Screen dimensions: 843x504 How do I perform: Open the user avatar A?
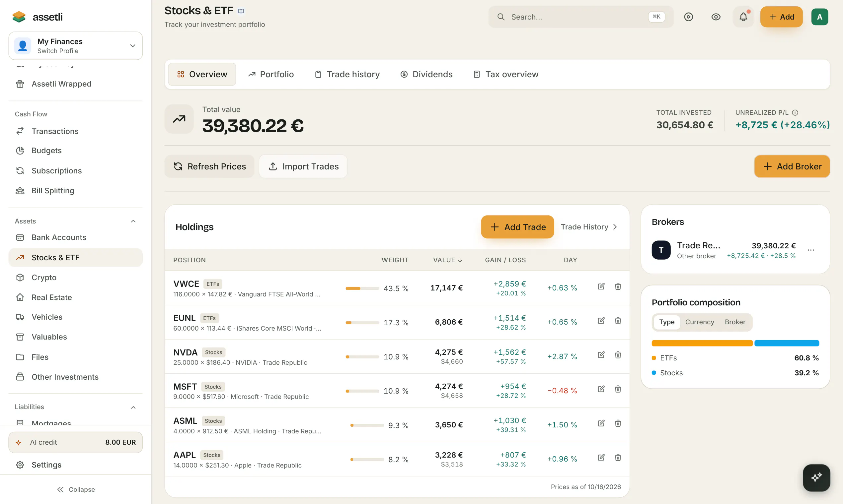coord(819,17)
